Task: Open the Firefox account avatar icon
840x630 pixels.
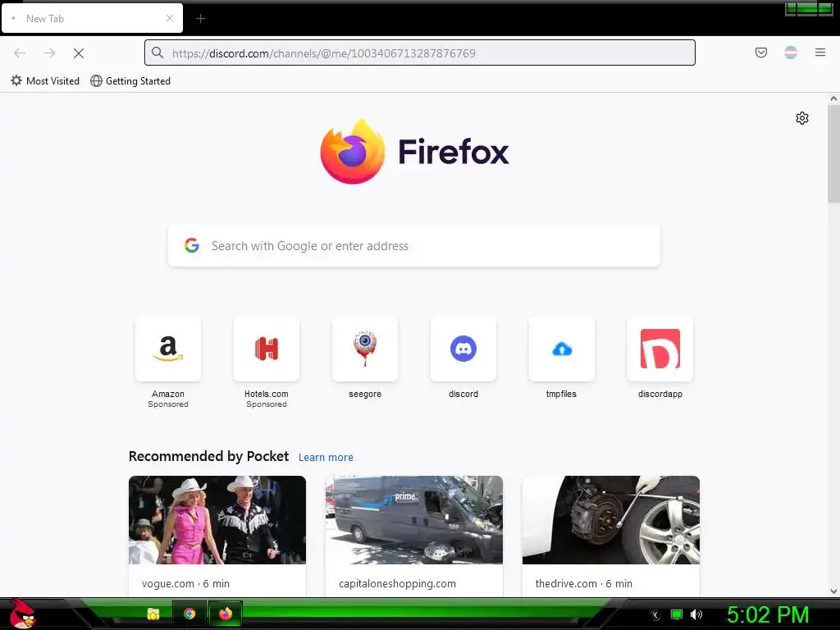Action: [x=791, y=52]
